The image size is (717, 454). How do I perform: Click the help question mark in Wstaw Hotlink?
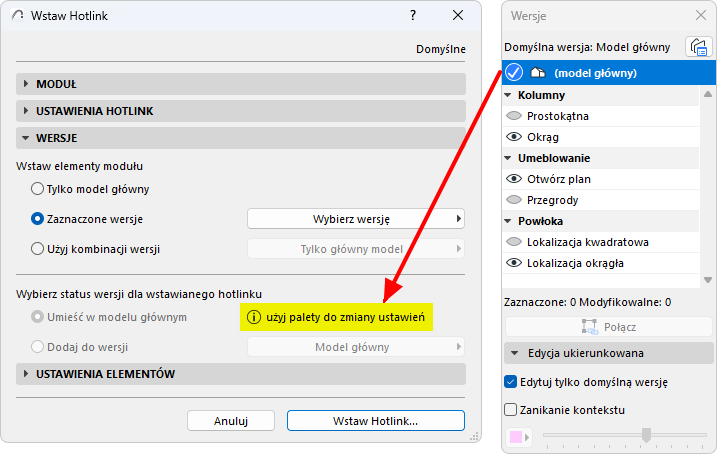[x=412, y=15]
